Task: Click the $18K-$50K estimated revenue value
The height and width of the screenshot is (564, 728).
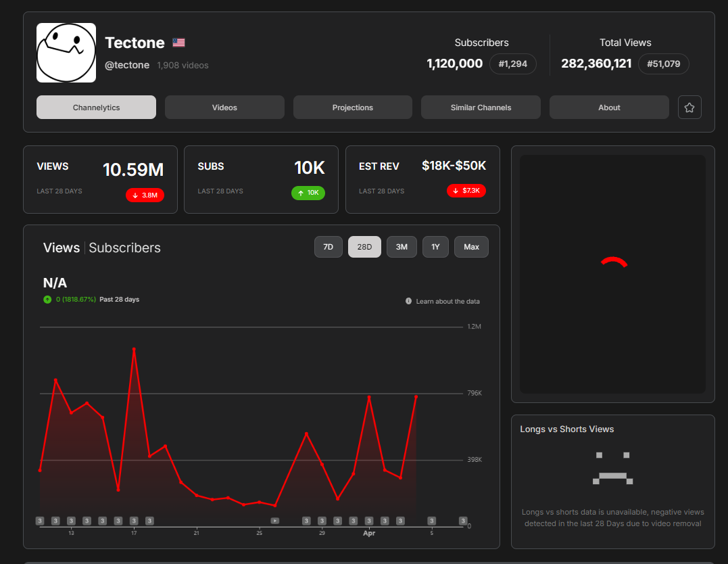Action: pos(454,166)
